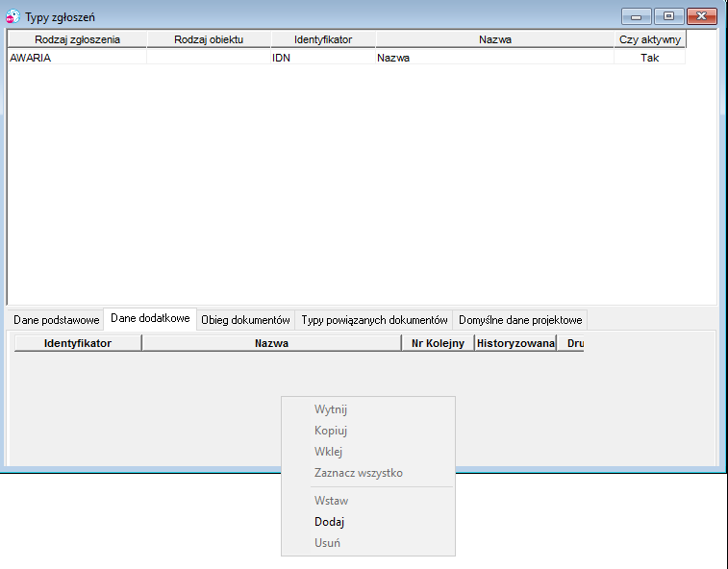
Task: Click the empty Rodzaj obiektu cell in AWARIA row
Action: coord(209,58)
